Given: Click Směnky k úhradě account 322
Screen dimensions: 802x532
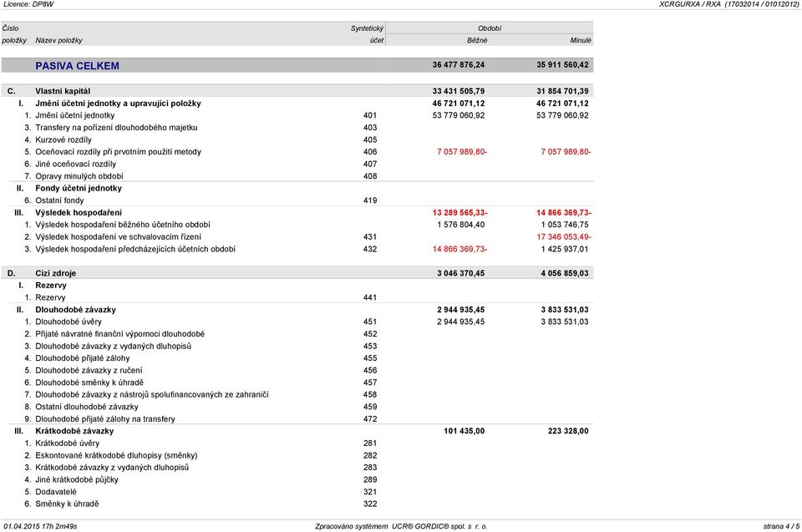Looking at the screenshot, I should 370,504.
